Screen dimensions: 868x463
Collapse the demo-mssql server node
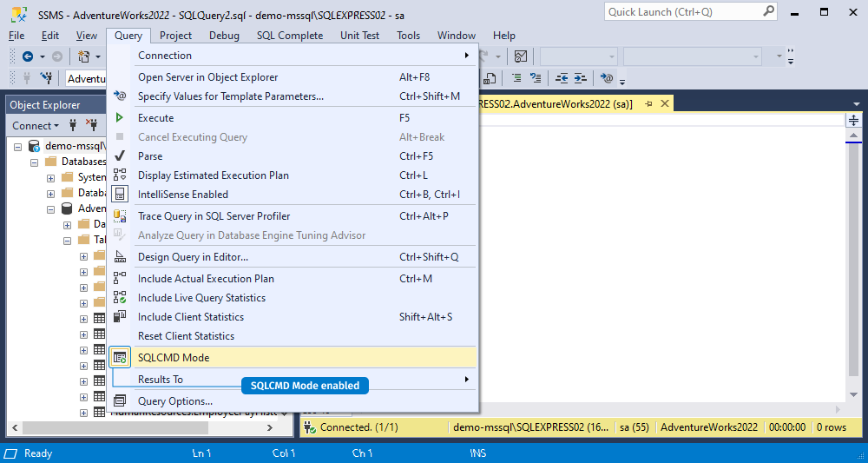tap(17, 147)
